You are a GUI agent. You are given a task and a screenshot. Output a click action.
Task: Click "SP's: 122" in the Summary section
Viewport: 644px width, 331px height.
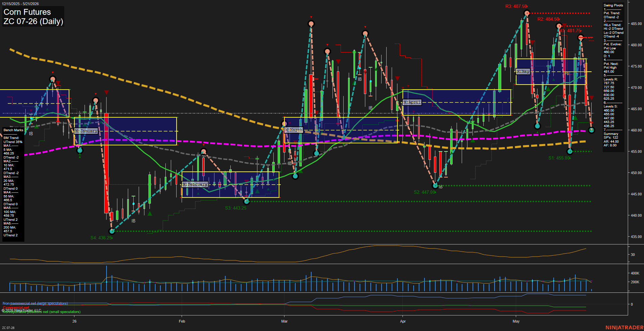611,138
